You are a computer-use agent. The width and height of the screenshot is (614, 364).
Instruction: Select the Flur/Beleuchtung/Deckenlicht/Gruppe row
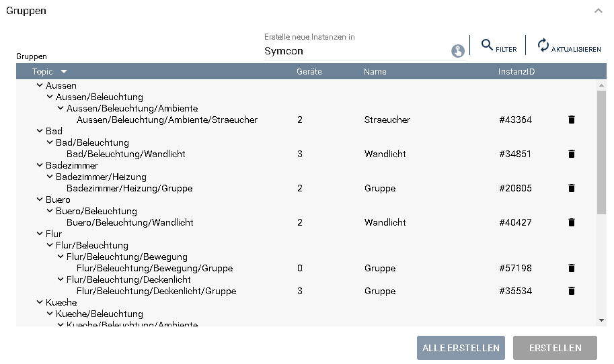(x=306, y=291)
